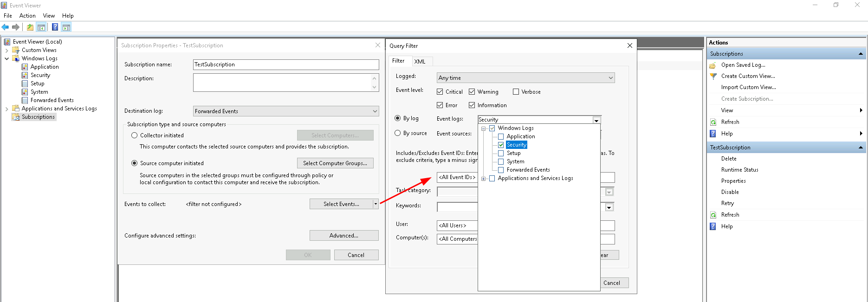868x302 pixels.
Task: Click the Help icon under TestSubscription actions
Action: pyautogui.click(x=713, y=226)
